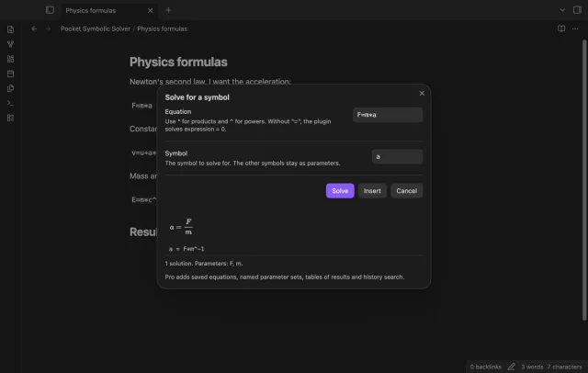Click the Solve for a symbol title
Image resolution: width=588 pixels, height=373 pixels.
(197, 97)
